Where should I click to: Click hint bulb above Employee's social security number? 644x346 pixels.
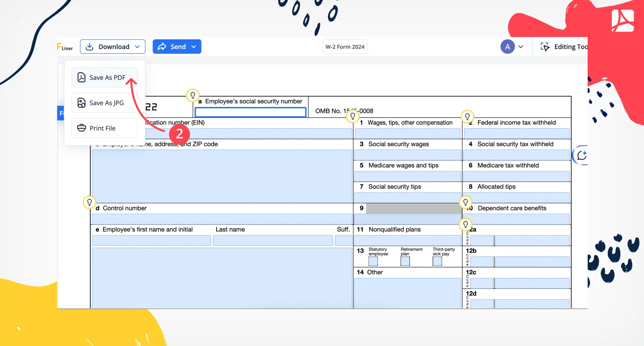pos(193,95)
